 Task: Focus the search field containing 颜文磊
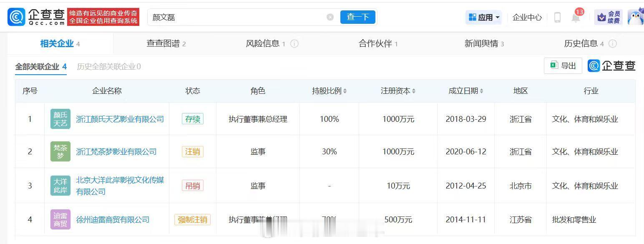[x=238, y=17]
